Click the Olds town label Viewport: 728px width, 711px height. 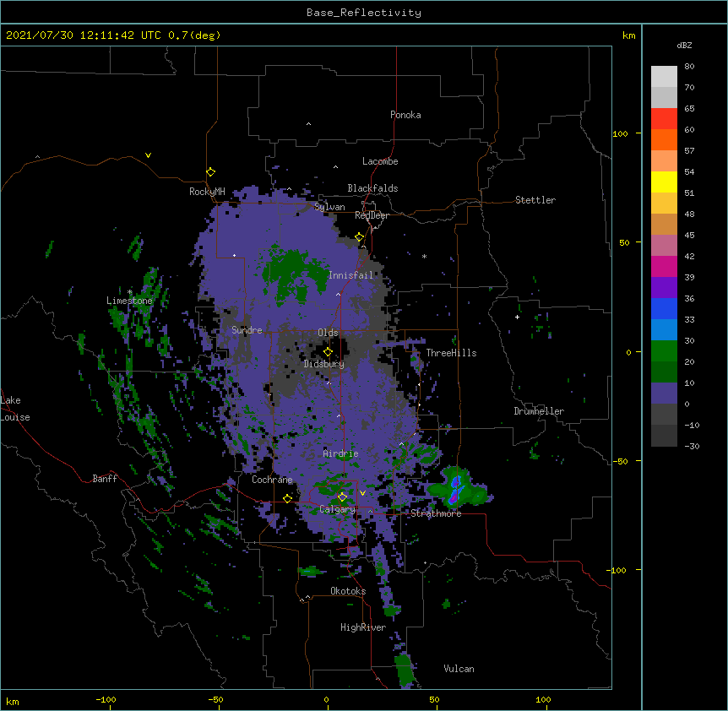coord(328,333)
